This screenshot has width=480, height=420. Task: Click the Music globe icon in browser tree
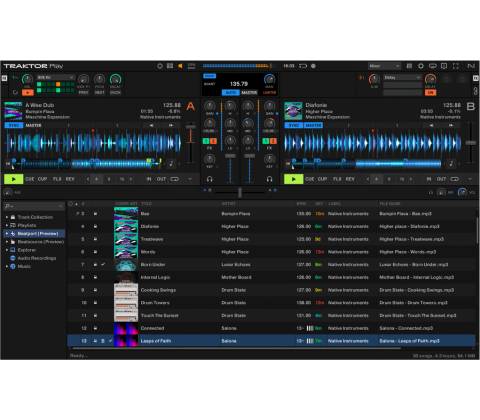[x=13, y=266]
